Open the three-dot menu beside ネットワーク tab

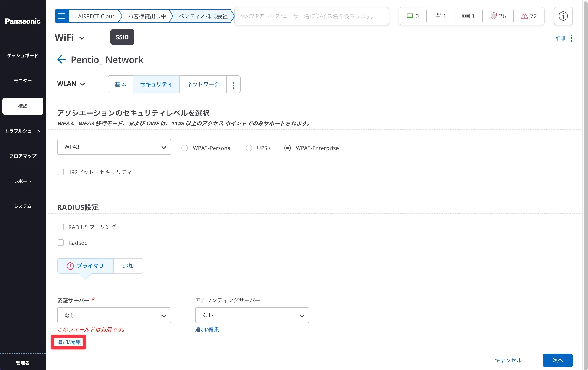(x=234, y=84)
